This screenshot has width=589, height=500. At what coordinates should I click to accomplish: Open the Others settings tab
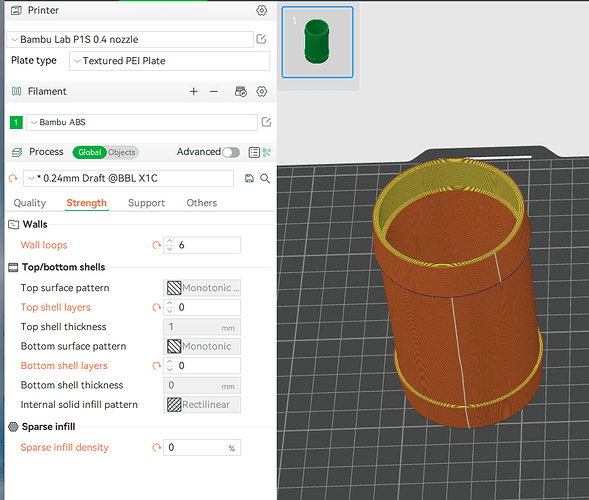click(202, 203)
